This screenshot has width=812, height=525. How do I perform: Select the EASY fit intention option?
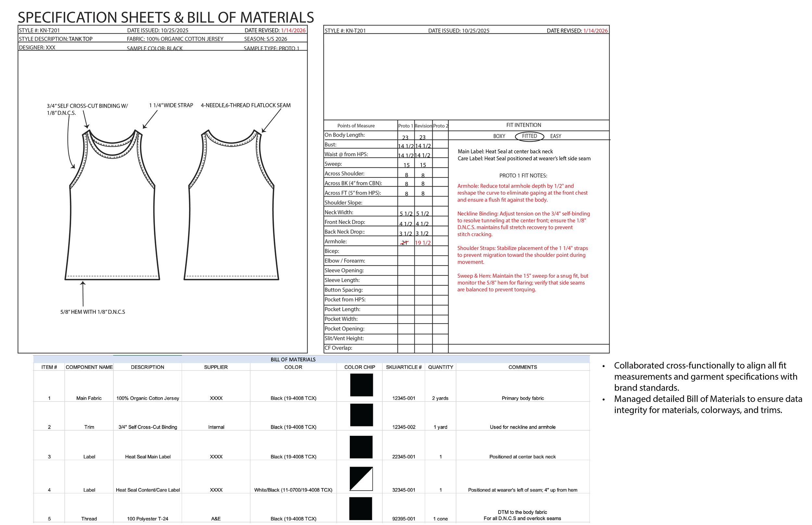pos(555,136)
